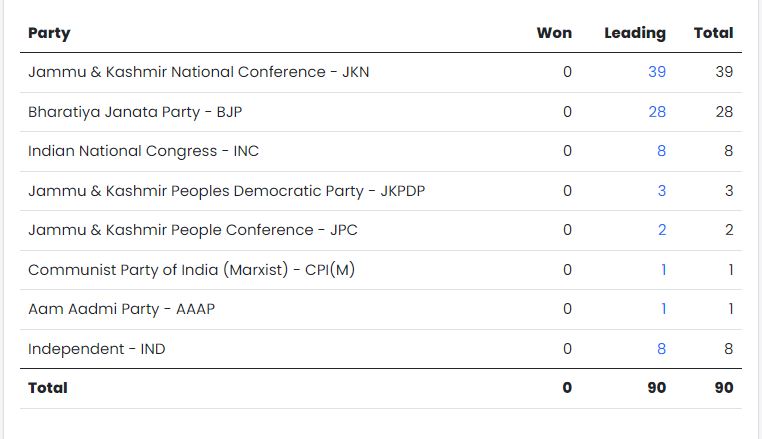Click the bold Total row label

coord(48,387)
